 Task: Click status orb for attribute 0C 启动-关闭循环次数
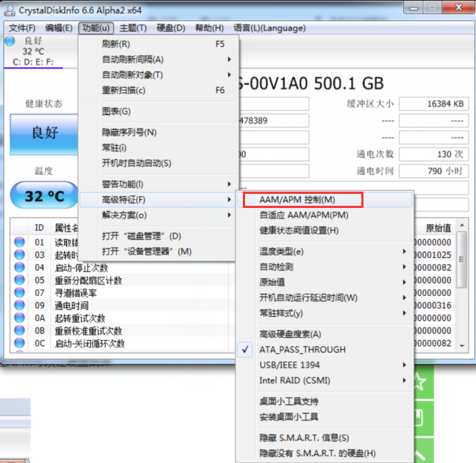pyautogui.click(x=19, y=343)
